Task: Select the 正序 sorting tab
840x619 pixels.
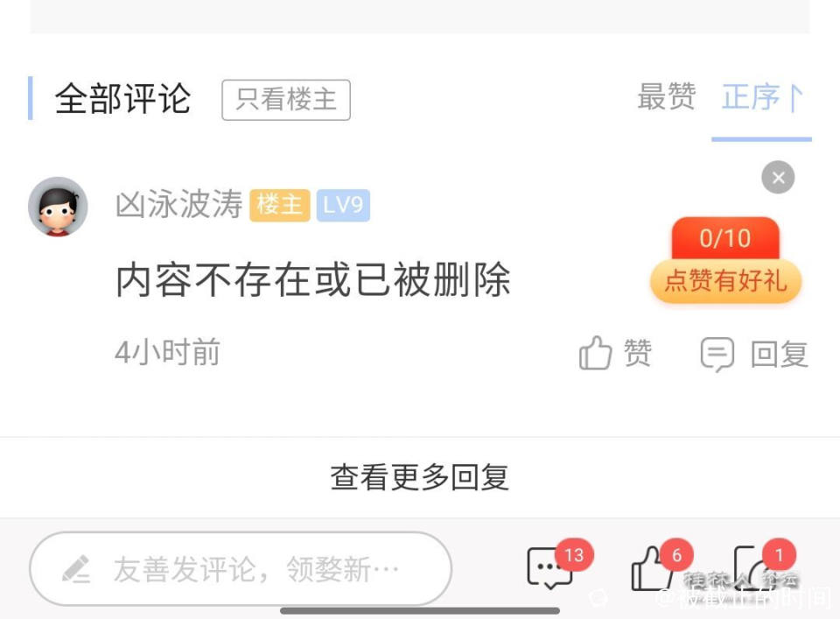Action: pyautogui.click(x=751, y=97)
